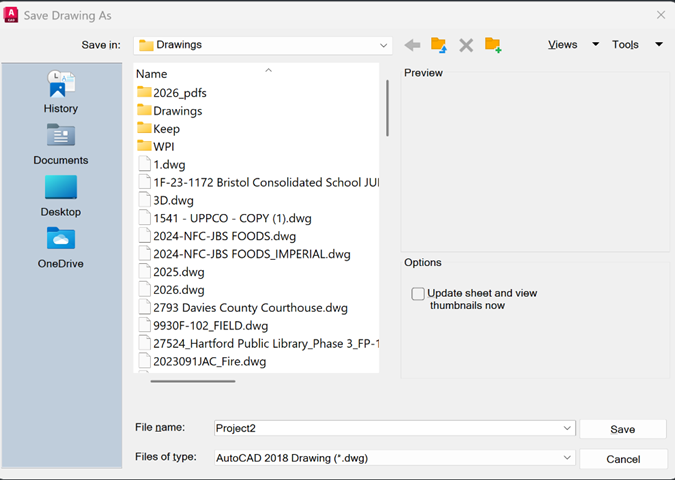
Task: Open the Desktop shortcut in sidebar
Action: click(x=61, y=196)
